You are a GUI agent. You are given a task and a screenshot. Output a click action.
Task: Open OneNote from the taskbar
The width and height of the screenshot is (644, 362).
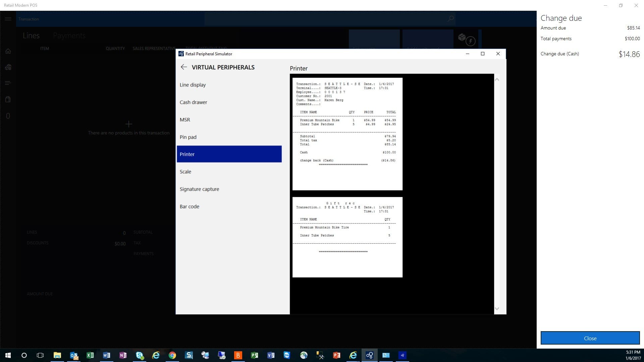[x=123, y=355]
